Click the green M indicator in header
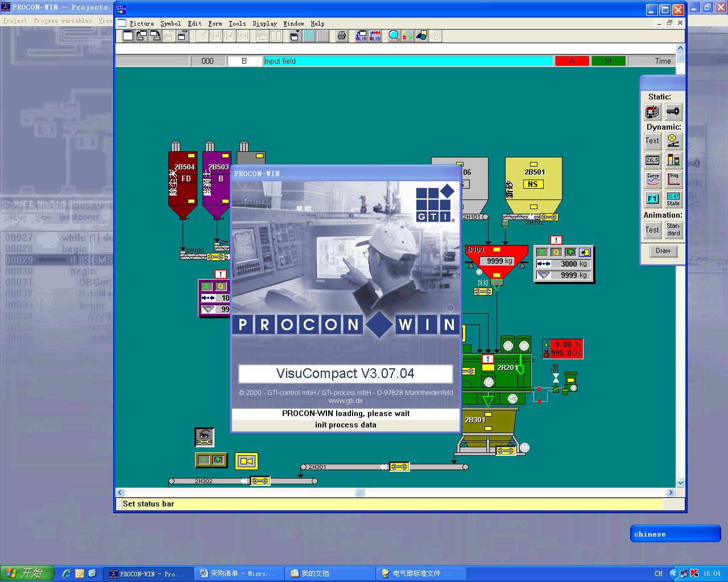This screenshot has height=582, width=728. [608, 61]
